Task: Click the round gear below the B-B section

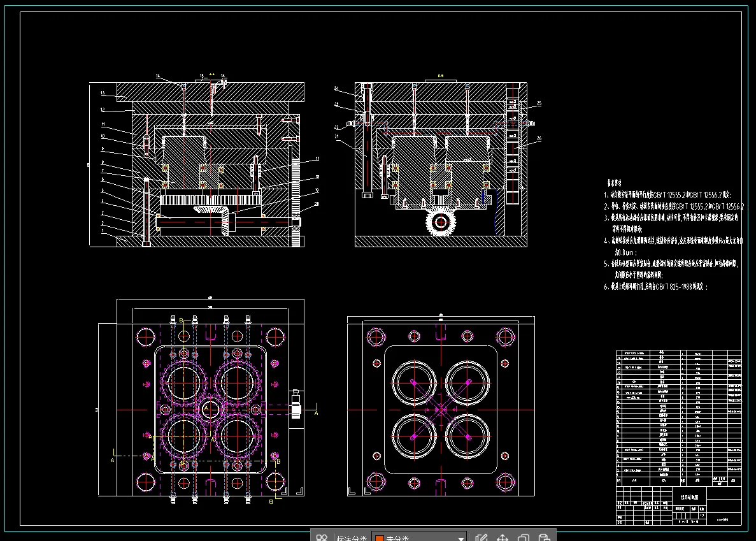Action: click(x=441, y=222)
